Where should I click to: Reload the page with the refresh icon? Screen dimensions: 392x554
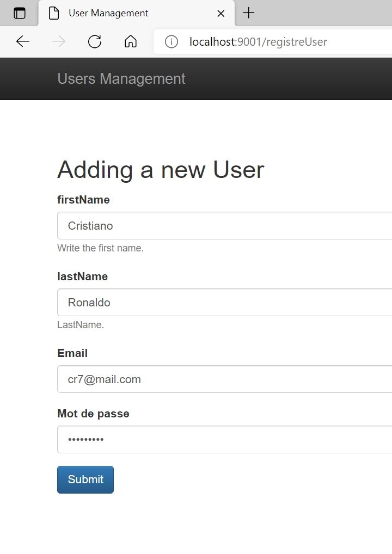tap(94, 41)
